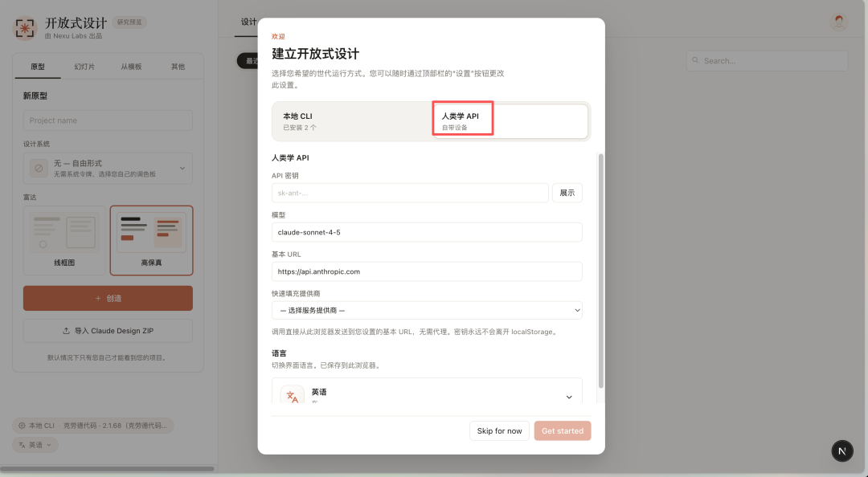
Task: Switch to the 原型 tab
Action: [x=38, y=67]
